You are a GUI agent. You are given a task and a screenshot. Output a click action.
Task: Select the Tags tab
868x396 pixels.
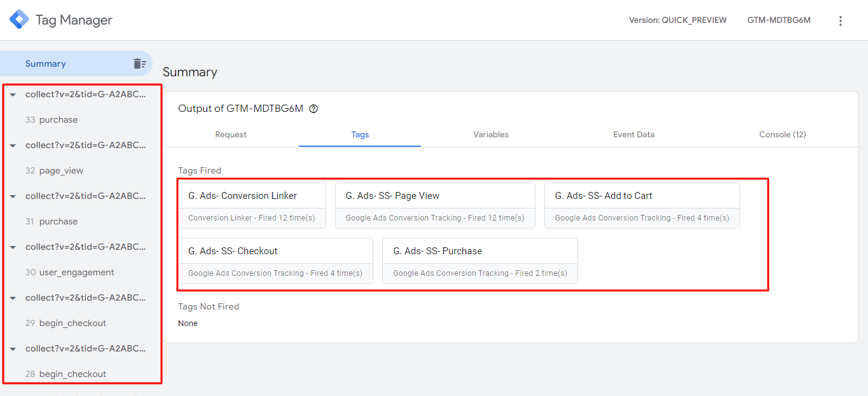point(360,134)
